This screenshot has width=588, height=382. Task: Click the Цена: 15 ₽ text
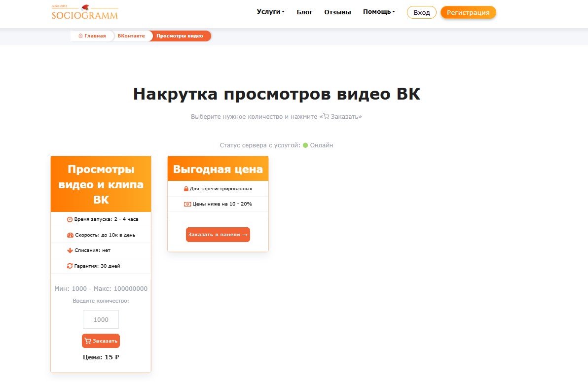click(101, 357)
